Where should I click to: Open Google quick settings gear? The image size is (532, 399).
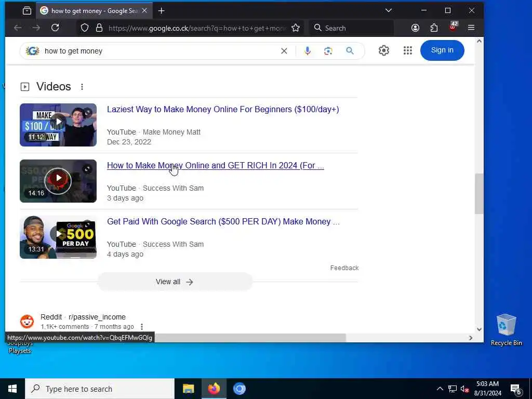(384, 50)
